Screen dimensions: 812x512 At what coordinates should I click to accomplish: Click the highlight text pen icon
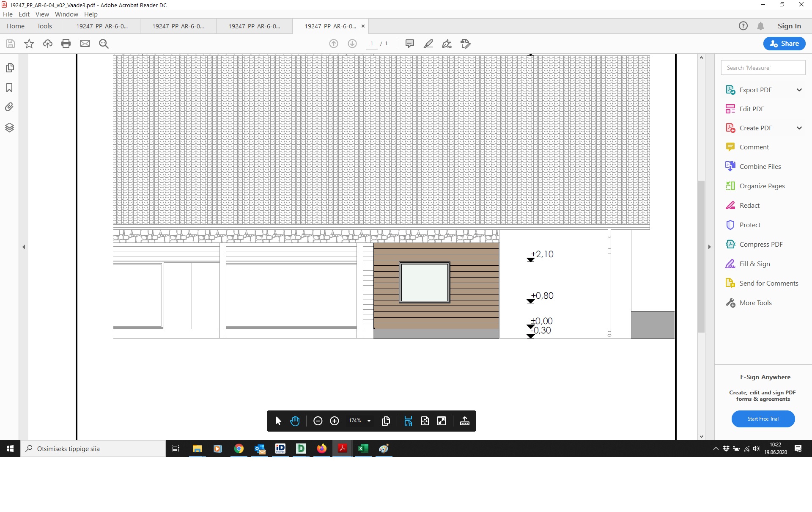[x=428, y=44]
